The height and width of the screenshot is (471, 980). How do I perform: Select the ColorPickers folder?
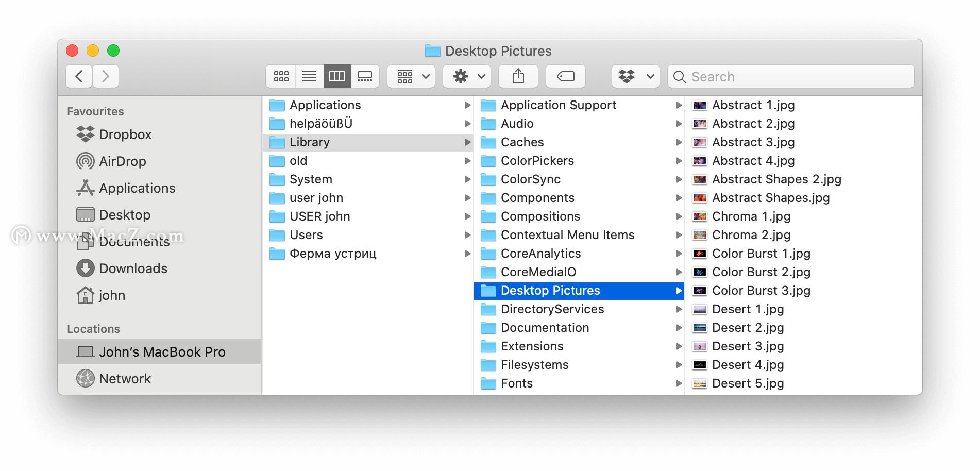[x=579, y=161]
